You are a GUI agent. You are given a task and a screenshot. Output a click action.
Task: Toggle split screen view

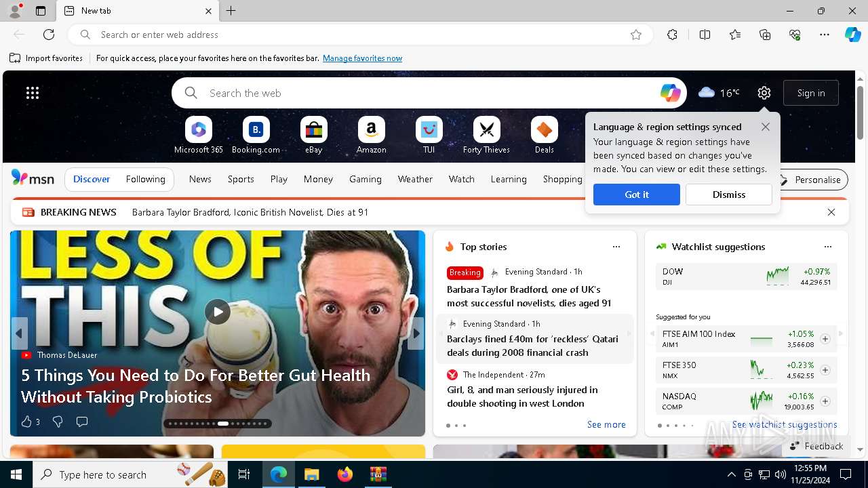[x=705, y=35]
